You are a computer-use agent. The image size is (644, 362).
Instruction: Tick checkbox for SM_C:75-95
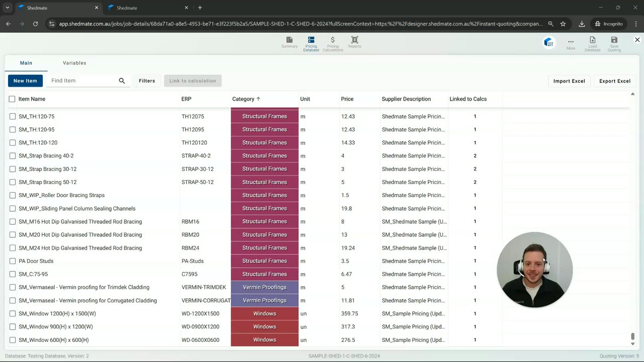tap(13, 274)
